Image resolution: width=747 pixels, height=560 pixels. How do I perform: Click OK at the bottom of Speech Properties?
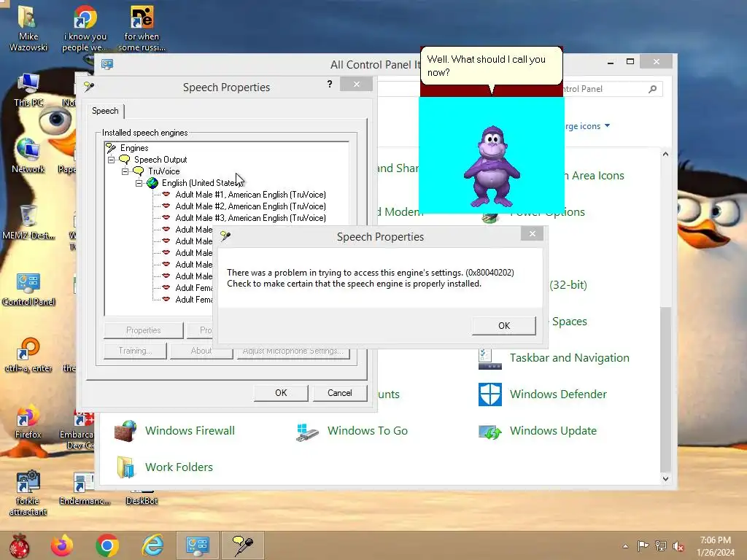tap(281, 393)
